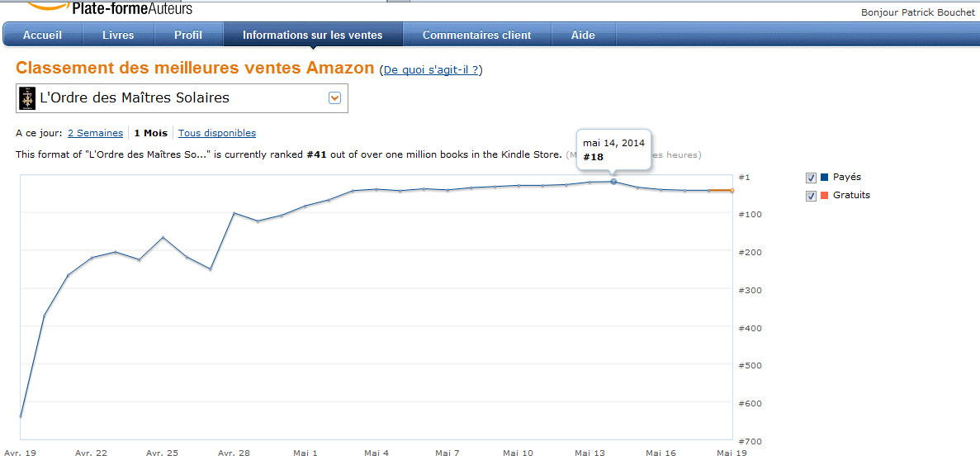Viewport: 980px width, 470px height.
Task: Click the orange last data point on chart
Action: pos(731,191)
